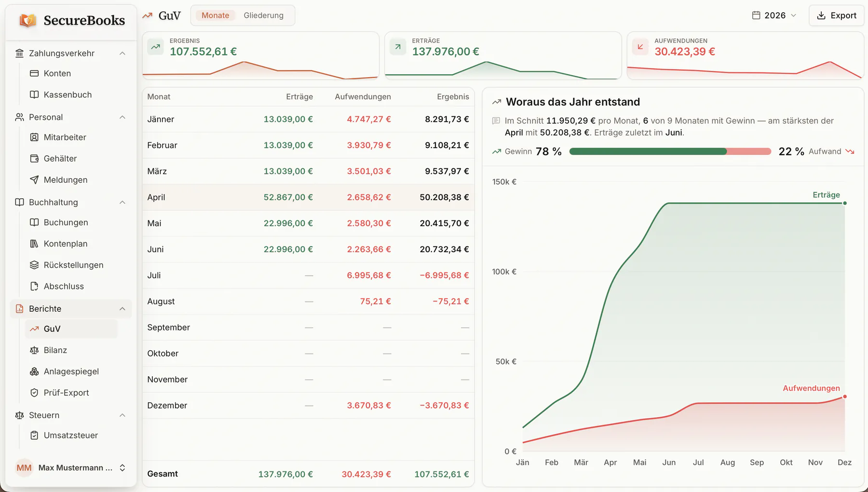
Task: Click the Anlagespiegel blocks icon
Action: point(34,371)
